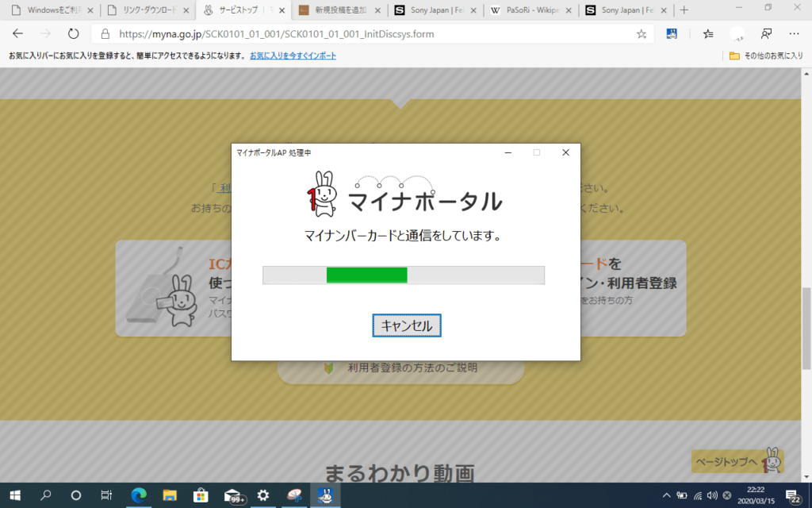Viewport: 812px width, 508px height.
Task: Minimize the マイナポータルAP dialog
Action: [x=508, y=152]
